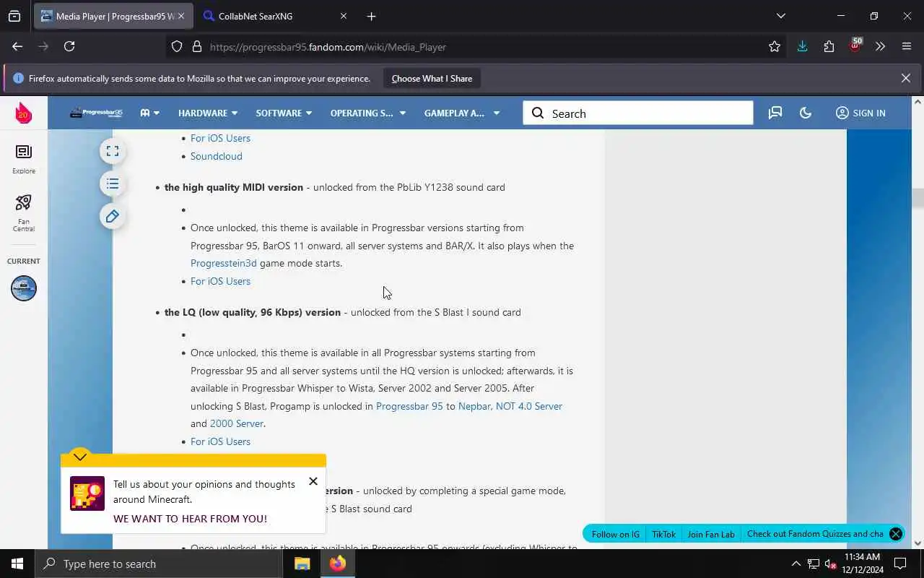Click the taskbar search box
924x578 pixels.
pos(159,564)
